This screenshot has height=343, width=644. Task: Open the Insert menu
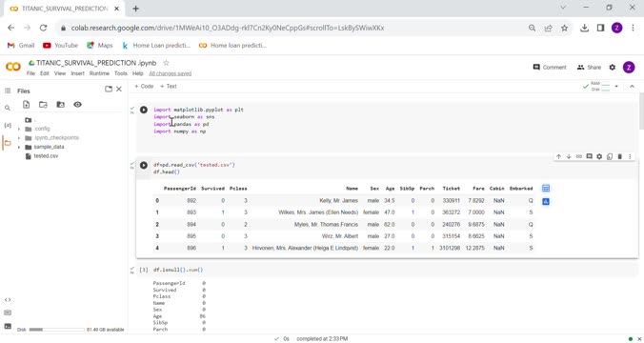tap(77, 73)
